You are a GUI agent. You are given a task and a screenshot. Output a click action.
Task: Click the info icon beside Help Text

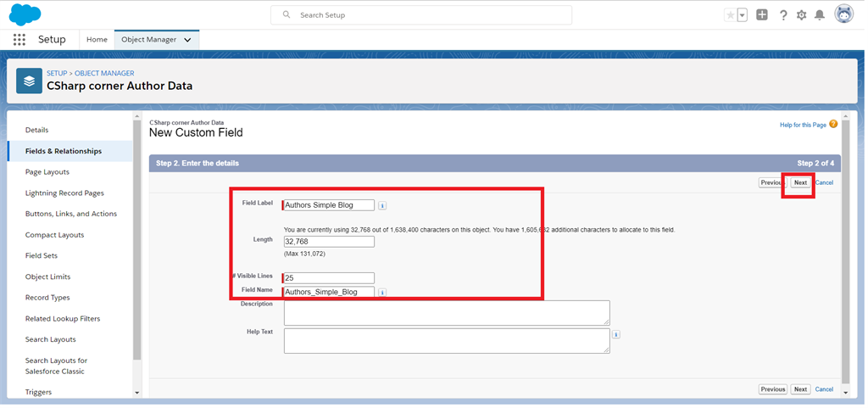point(616,335)
